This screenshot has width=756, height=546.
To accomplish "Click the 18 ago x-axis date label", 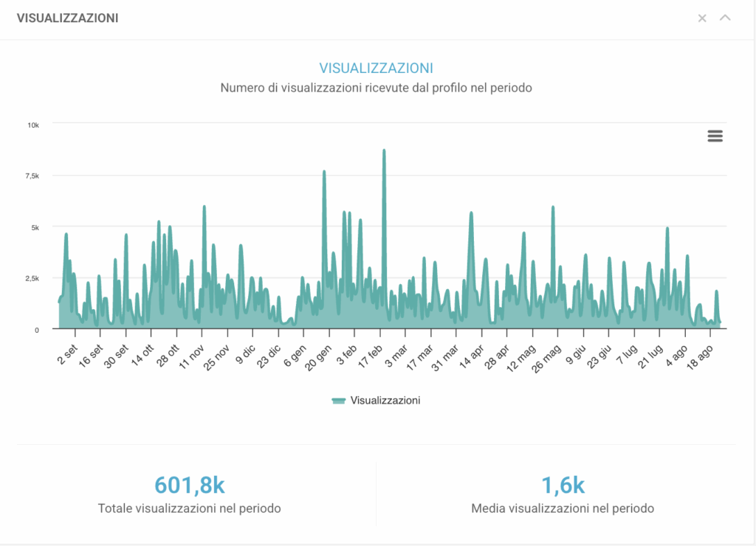I will [700, 357].
